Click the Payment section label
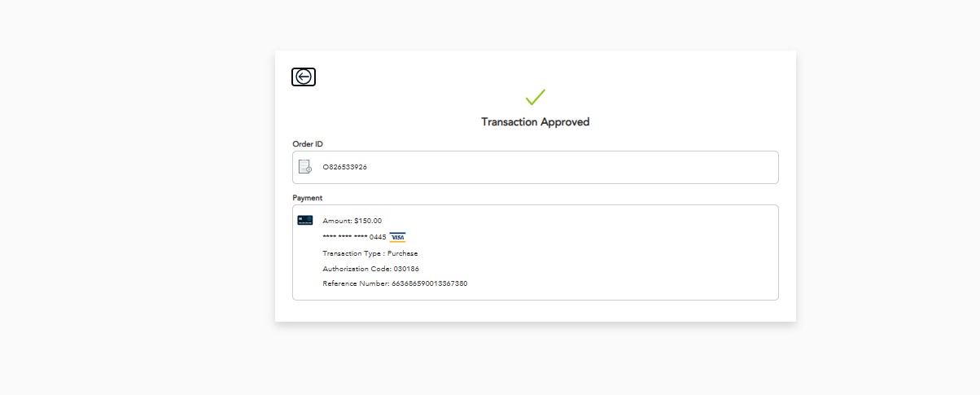This screenshot has height=395, width=980. point(308,198)
